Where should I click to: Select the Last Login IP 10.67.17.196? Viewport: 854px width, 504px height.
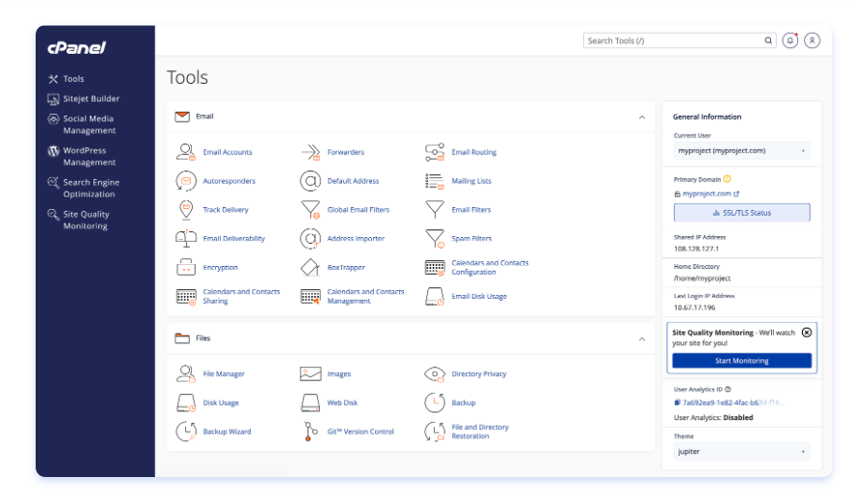(x=694, y=307)
